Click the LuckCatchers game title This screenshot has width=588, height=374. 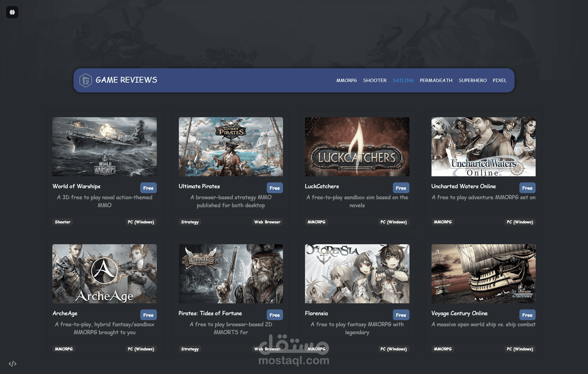322,186
